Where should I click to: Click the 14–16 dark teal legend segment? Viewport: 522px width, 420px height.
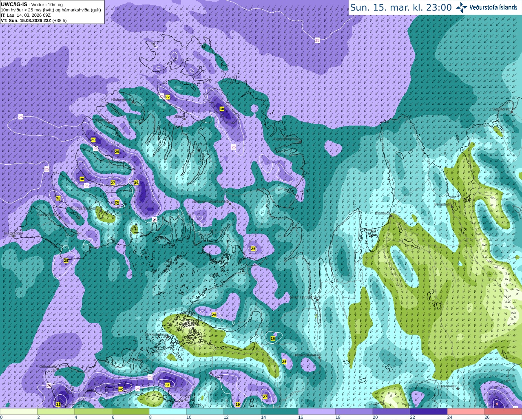pos(280,411)
